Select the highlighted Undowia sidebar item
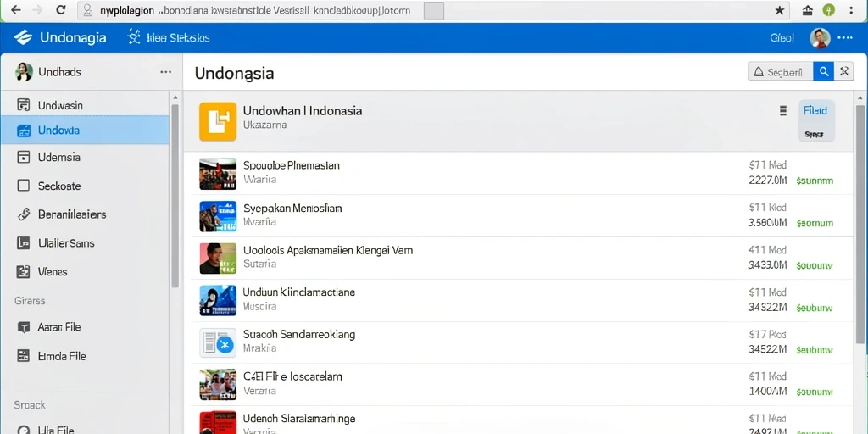Screen dimensions: 868x434 [x=85, y=130]
